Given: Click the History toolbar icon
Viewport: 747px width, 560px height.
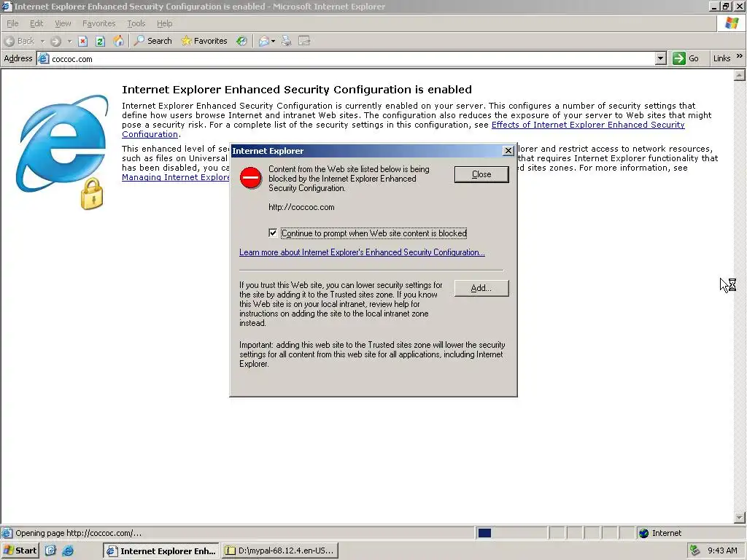Looking at the screenshot, I should [242, 41].
